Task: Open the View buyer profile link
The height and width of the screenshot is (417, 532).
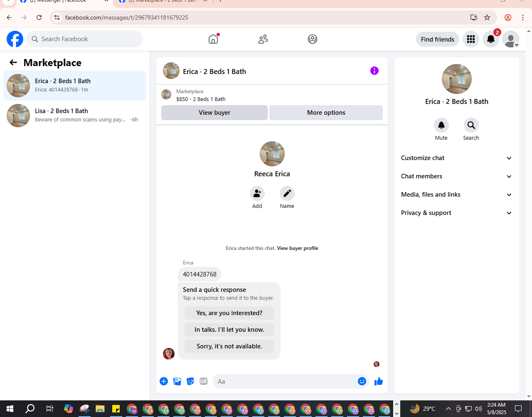Action: click(x=298, y=248)
